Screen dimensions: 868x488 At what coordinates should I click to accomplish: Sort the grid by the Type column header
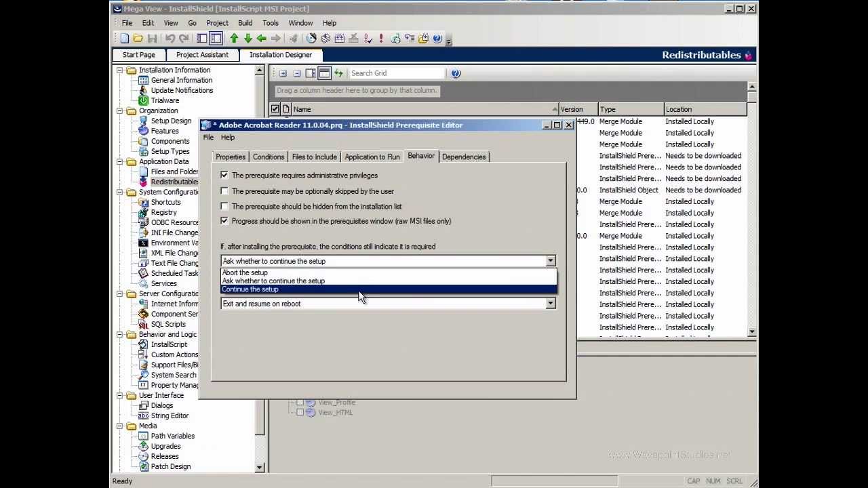pos(630,109)
